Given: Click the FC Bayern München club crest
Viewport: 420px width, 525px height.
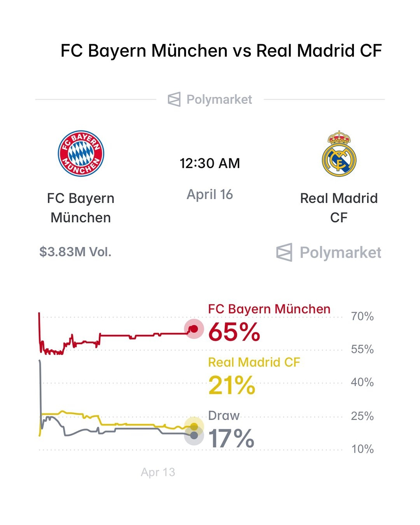Looking at the screenshot, I should pyautogui.click(x=81, y=153).
